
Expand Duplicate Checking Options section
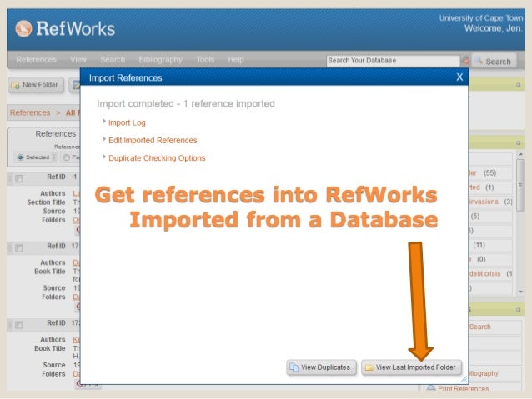(x=104, y=157)
